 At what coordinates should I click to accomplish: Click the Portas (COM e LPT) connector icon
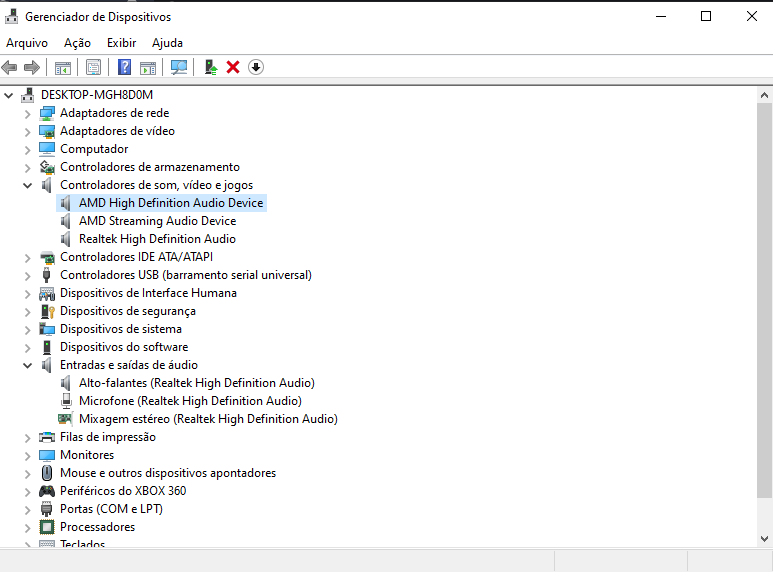[47, 509]
